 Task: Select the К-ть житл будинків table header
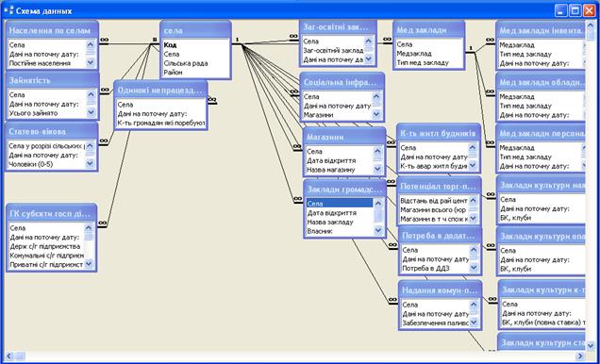coord(439,134)
